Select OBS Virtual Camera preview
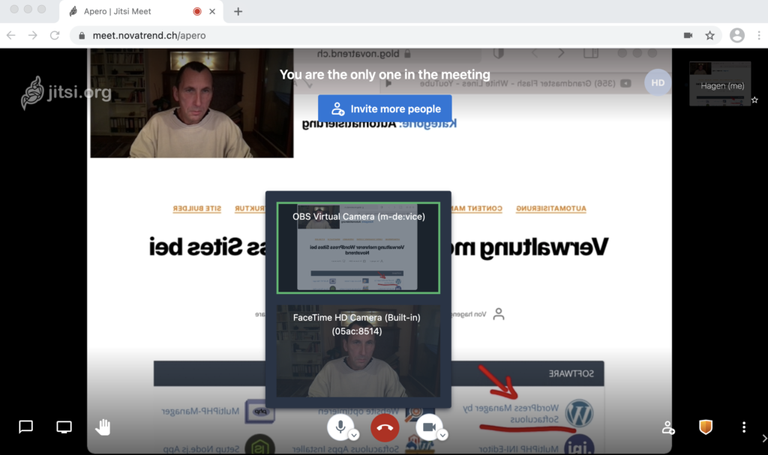The width and height of the screenshot is (768, 455). 358,248
